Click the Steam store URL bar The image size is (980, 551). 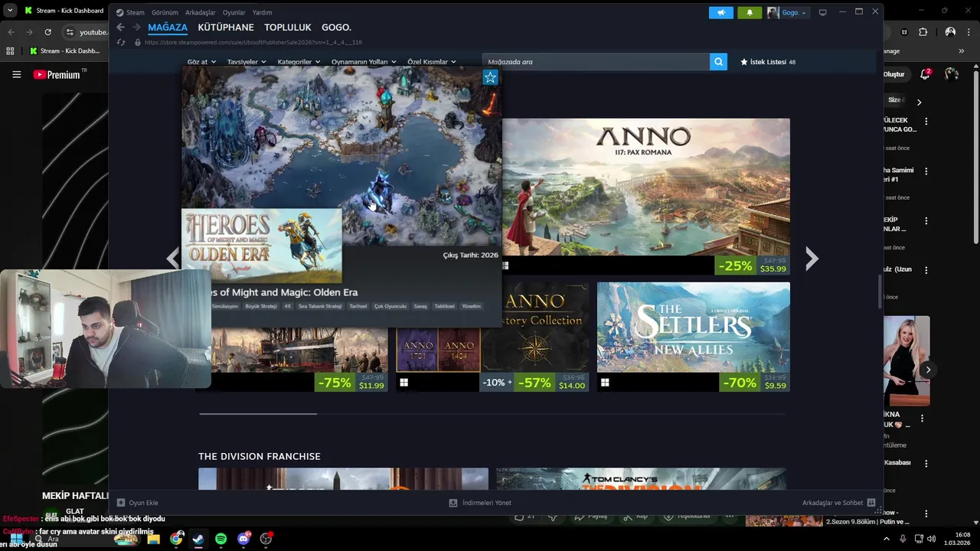[253, 42]
